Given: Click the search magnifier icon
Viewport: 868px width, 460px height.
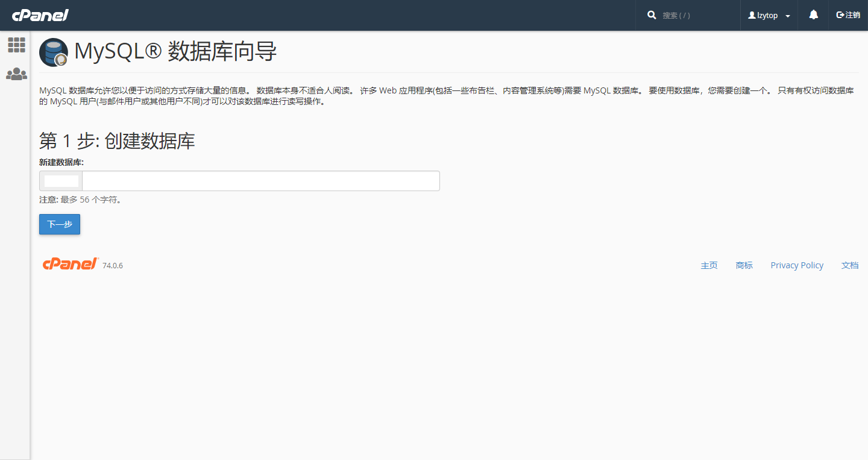Looking at the screenshot, I should click(x=652, y=15).
